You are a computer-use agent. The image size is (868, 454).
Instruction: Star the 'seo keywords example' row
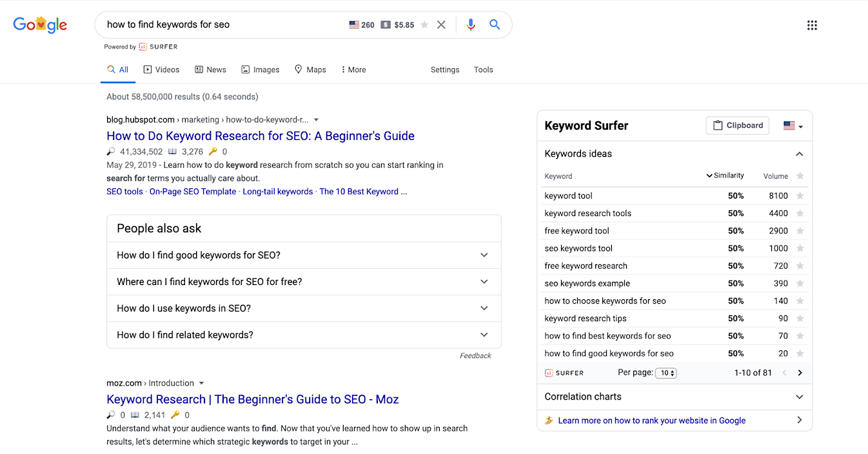800,283
